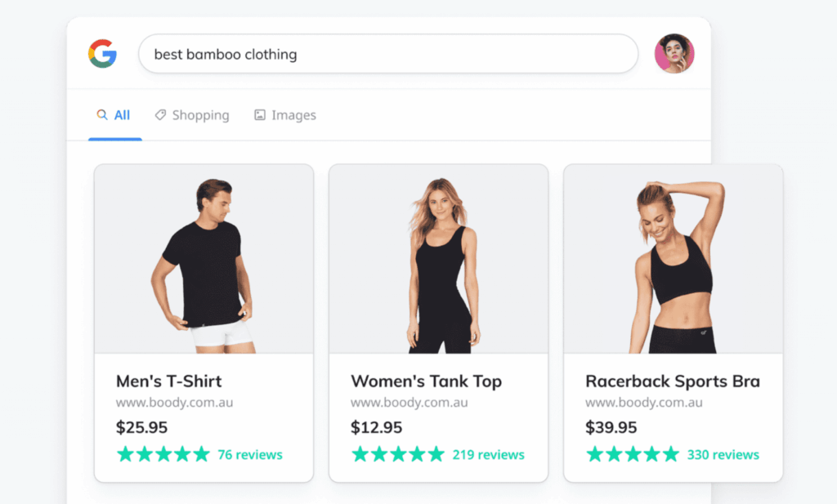Open the 330 reviews link
Viewport: 837px width, 504px height.
click(x=723, y=455)
